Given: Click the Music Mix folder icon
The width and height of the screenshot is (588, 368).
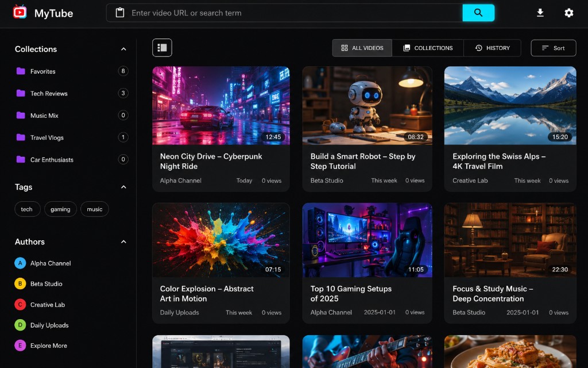Looking at the screenshot, I should point(21,115).
